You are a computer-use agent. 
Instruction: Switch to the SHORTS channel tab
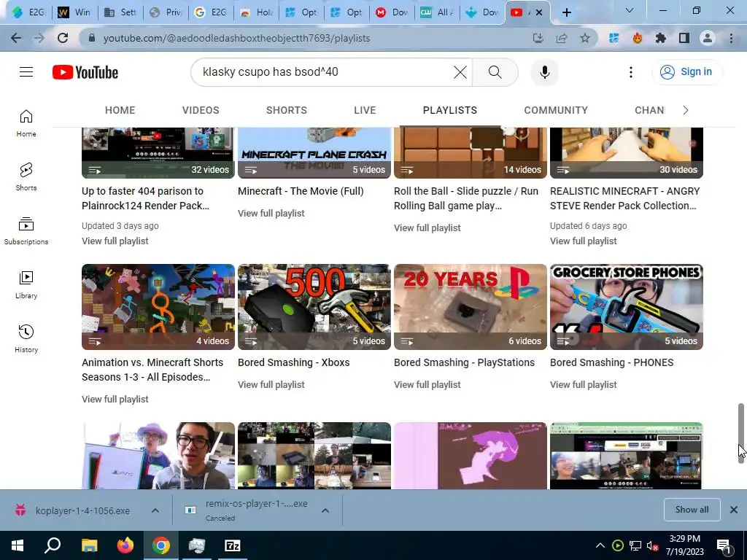286,110
